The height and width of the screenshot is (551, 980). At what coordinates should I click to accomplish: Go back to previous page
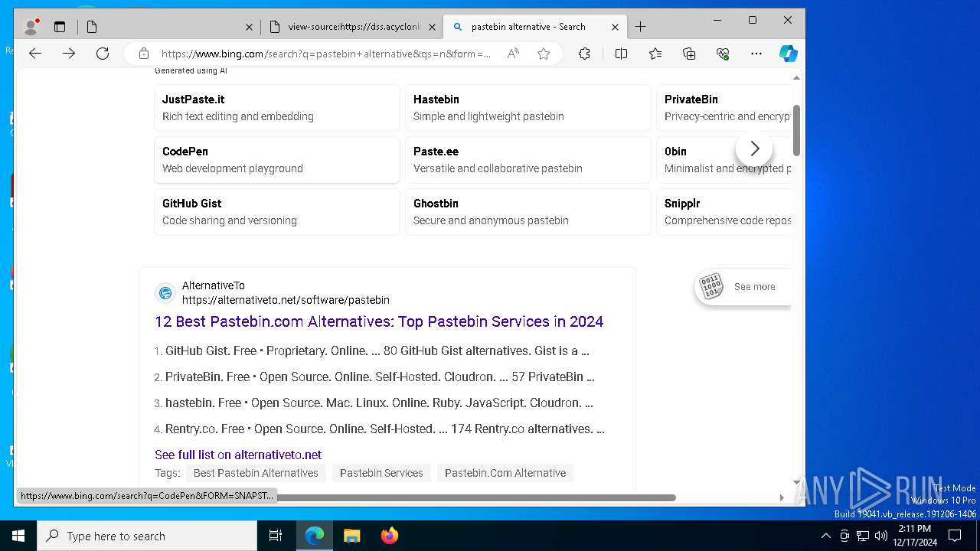(35, 54)
